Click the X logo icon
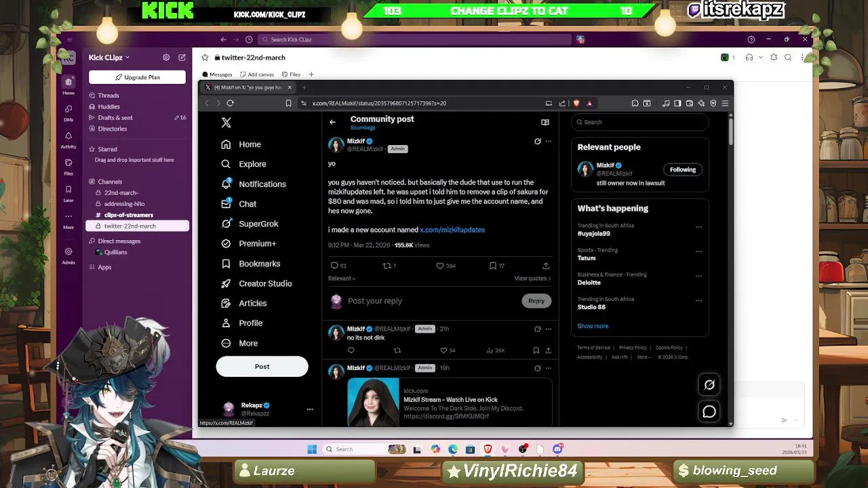The width and height of the screenshot is (868, 488). click(226, 123)
